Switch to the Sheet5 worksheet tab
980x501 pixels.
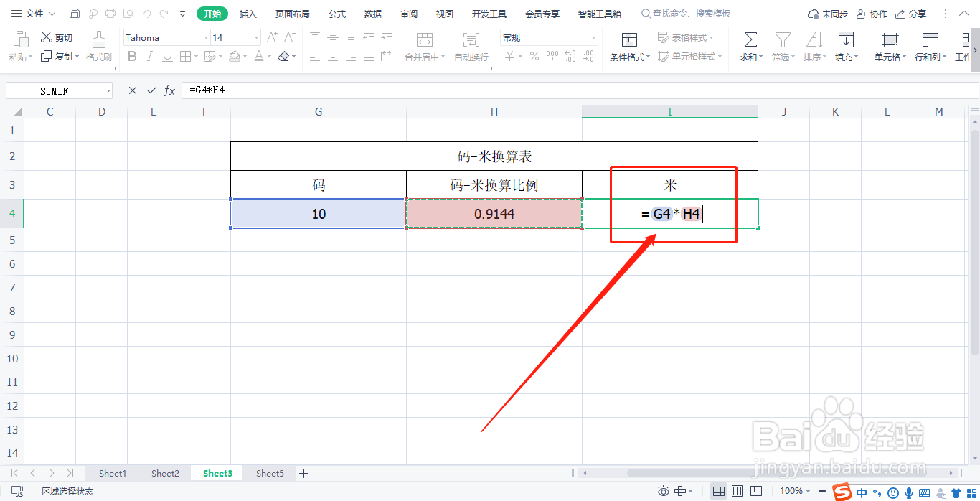click(x=269, y=473)
